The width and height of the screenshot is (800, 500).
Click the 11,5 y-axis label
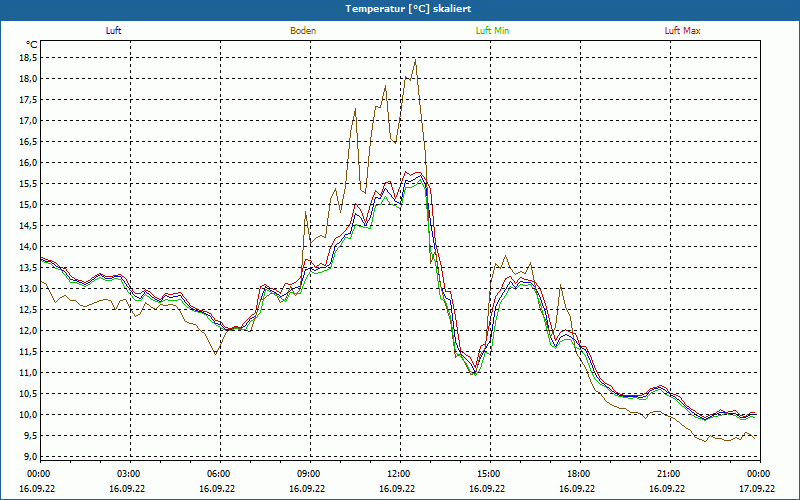(x=28, y=352)
